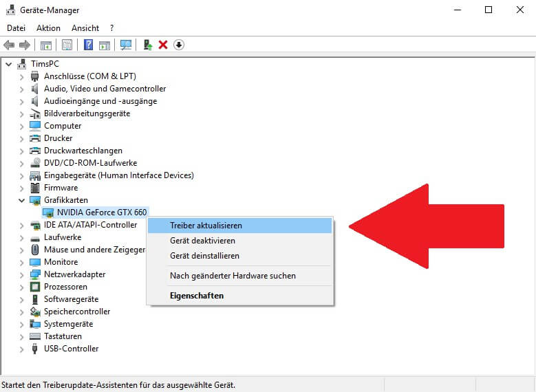The height and width of the screenshot is (392, 536).
Task: Expand the Systemgeräte category
Action: pos(21,325)
